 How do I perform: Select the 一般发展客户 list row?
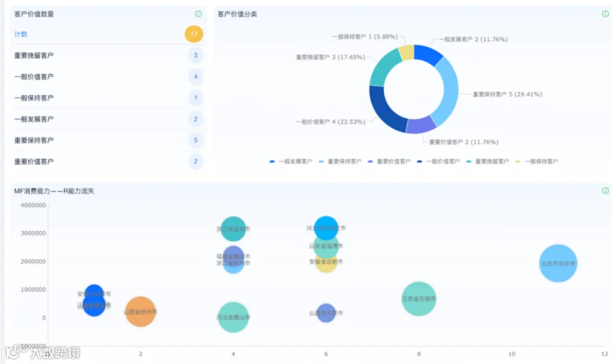(x=107, y=119)
